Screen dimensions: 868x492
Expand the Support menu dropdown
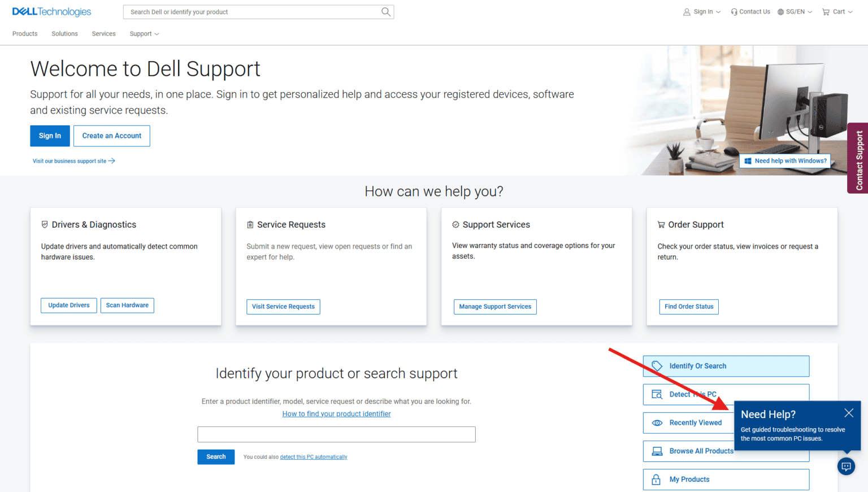pos(144,33)
